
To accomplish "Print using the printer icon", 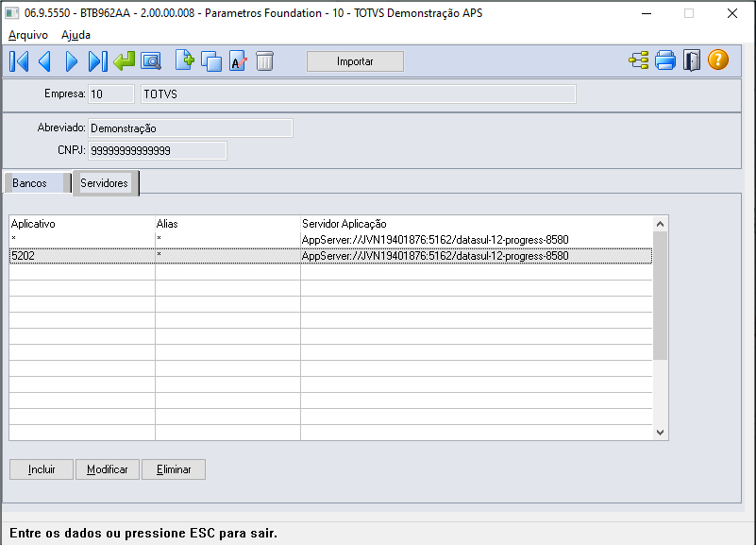I will pyautogui.click(x=665, y=60).
